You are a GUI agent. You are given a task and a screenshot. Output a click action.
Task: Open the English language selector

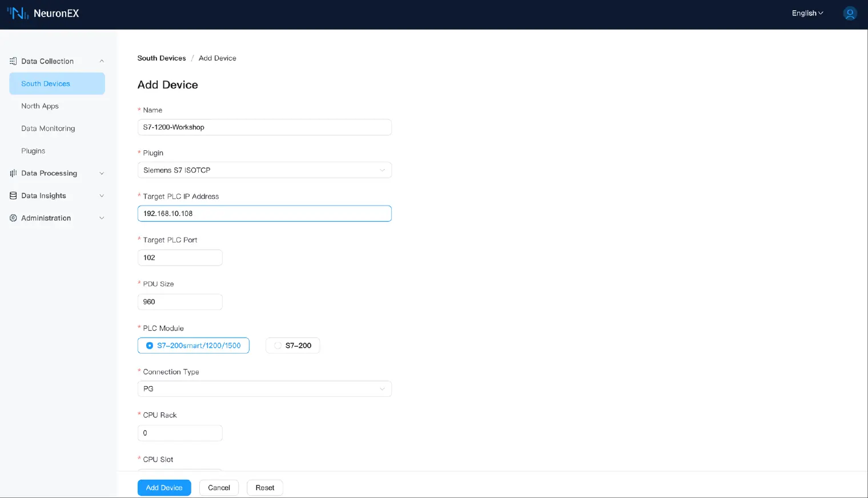point(807,13)
